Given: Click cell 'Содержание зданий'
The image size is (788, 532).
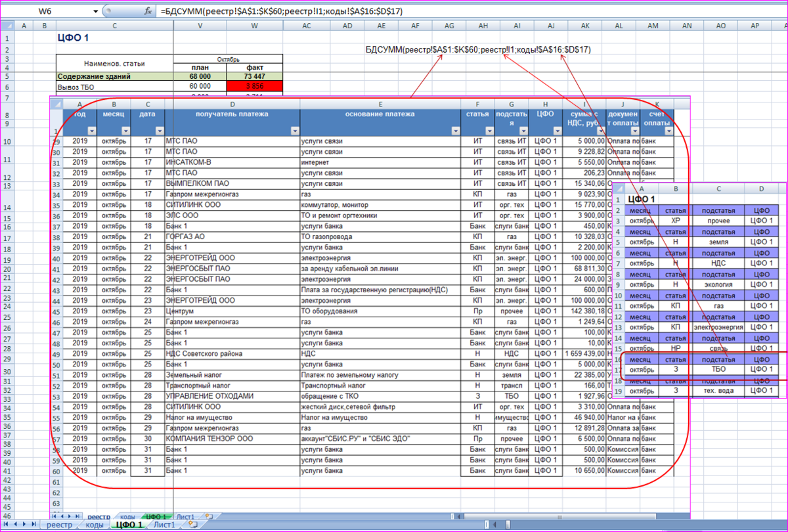Looking at the screenshot, I should pyautogui.click(x=114, y=77).
